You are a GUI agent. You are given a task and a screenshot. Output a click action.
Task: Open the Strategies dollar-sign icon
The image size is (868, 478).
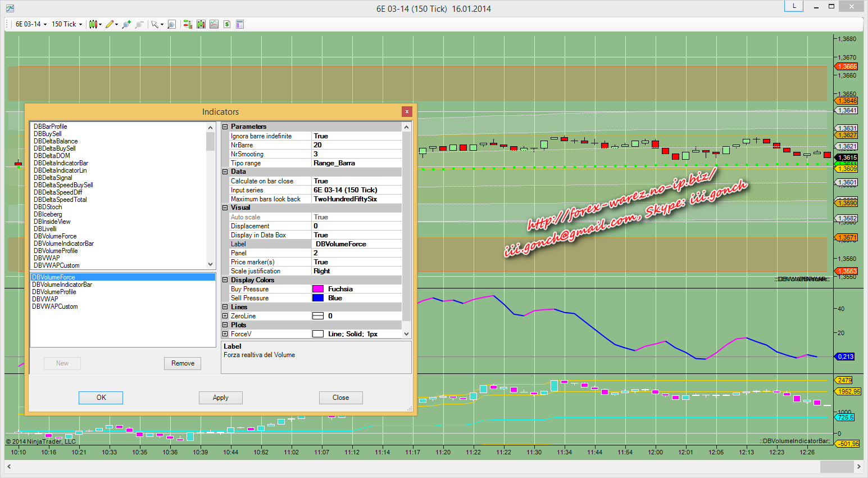tap(227, 24)
